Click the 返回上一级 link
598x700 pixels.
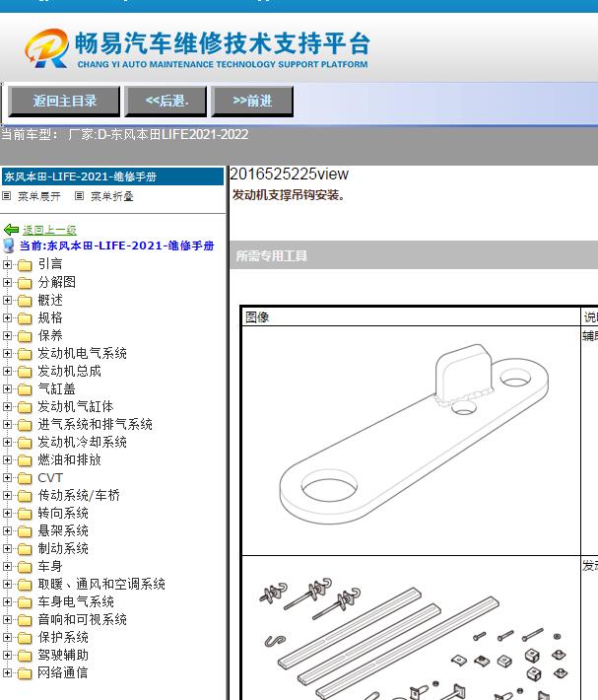click(x=49, y=230)
